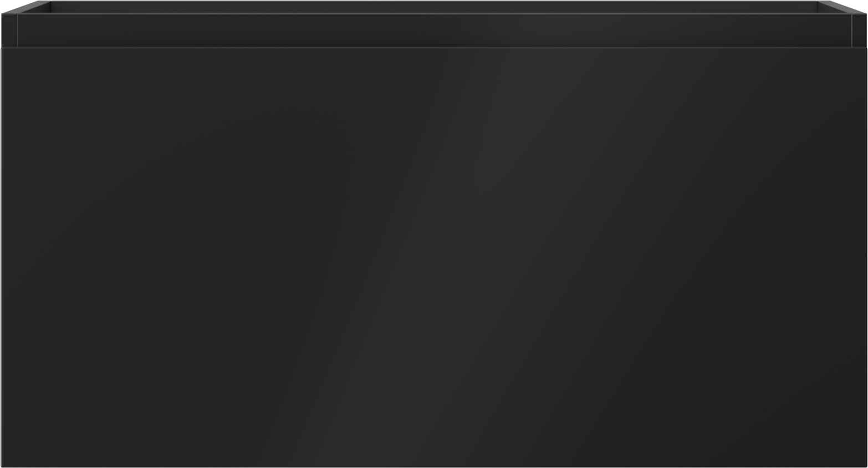Click the lower-left corner of the front panel

[3, 465]
